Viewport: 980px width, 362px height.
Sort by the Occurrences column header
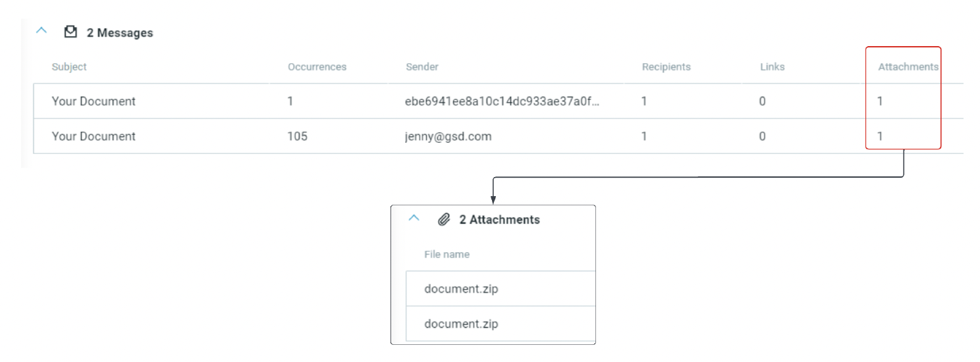click(x=317, y=67)
